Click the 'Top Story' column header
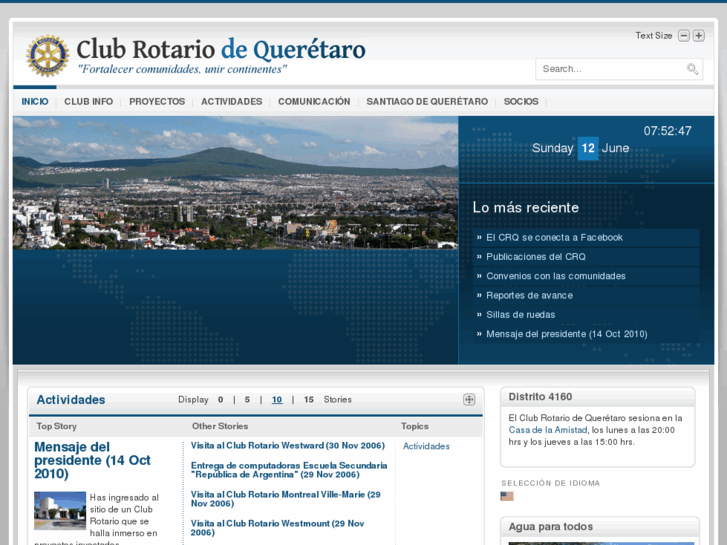Image resolution: width=727 pixels, height=545 pixels. coord(57,426)
